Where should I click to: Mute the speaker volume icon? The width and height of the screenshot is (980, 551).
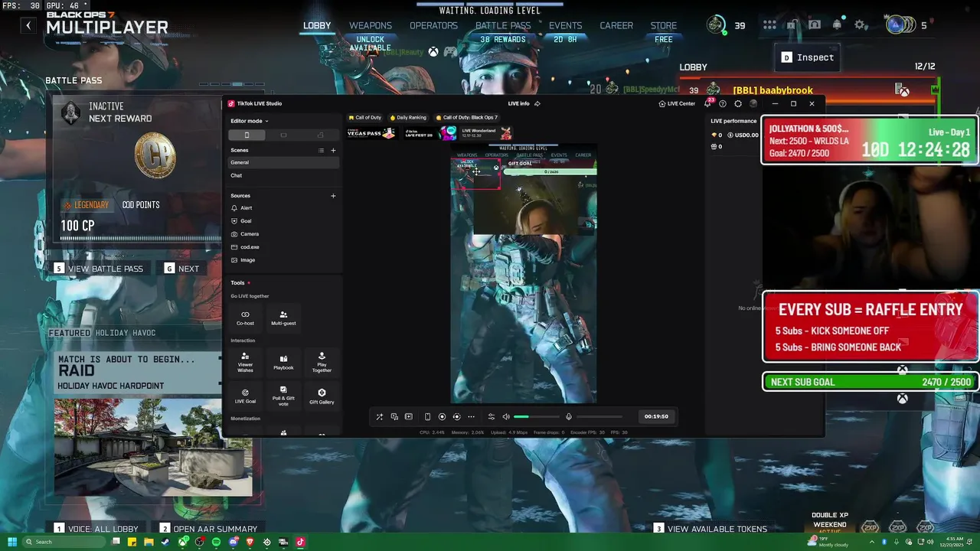point(506,417)
